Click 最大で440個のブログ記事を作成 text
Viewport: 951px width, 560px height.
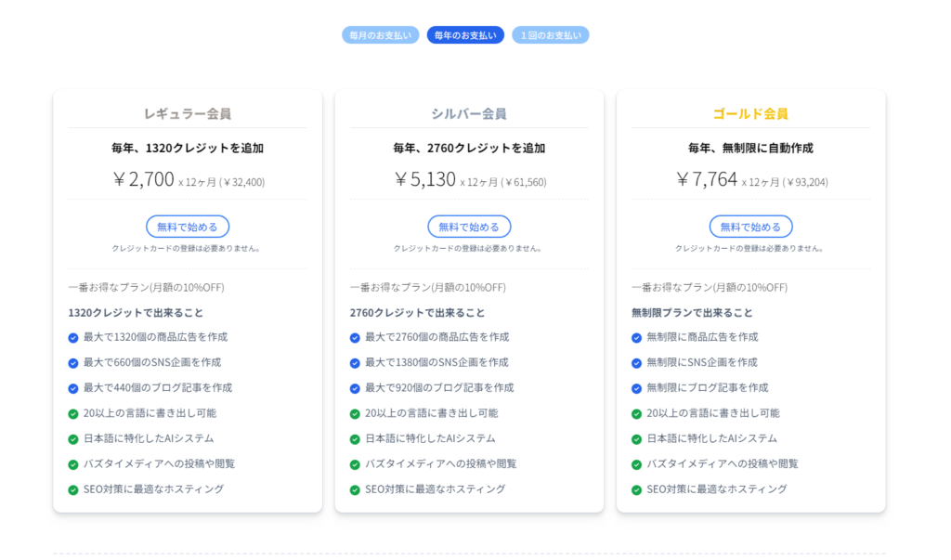(x=158, y=387)
